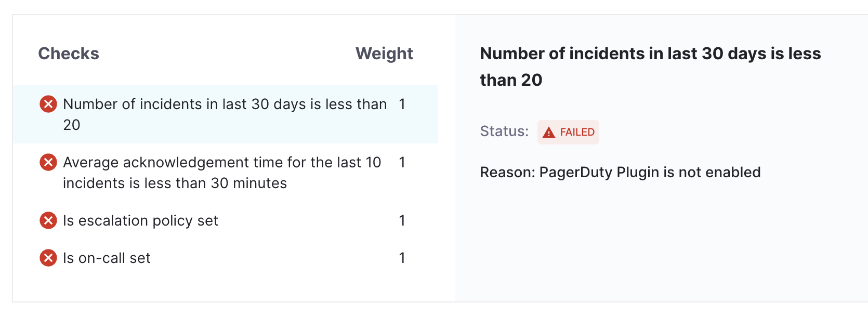Click the weight value for escalation policy check

tap(402, 221)
